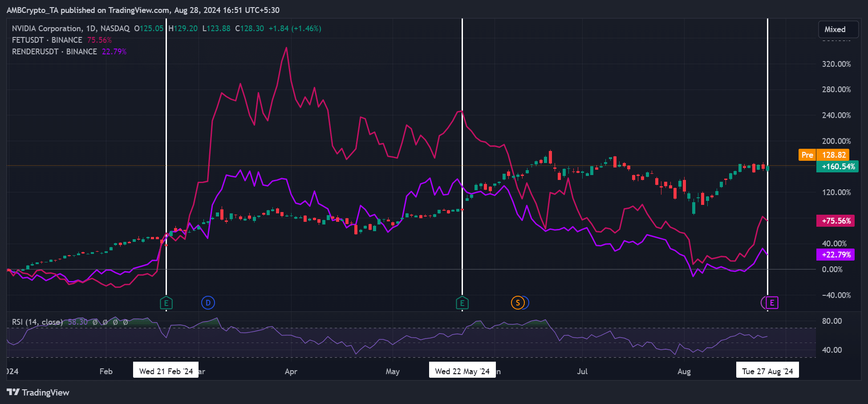This screenshot has width=868, height=404.
Task: Open the Mixed scale mode button
Action: (839, 29)
